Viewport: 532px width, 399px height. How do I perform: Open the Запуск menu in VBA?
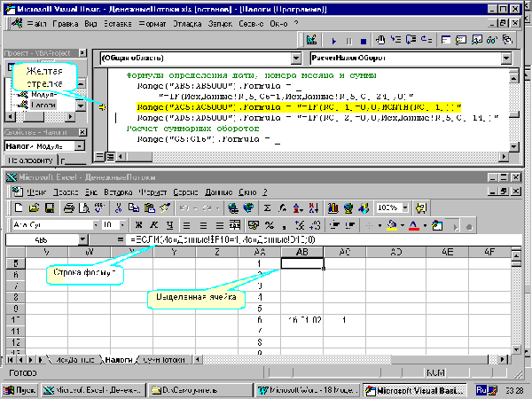(220, 24)
